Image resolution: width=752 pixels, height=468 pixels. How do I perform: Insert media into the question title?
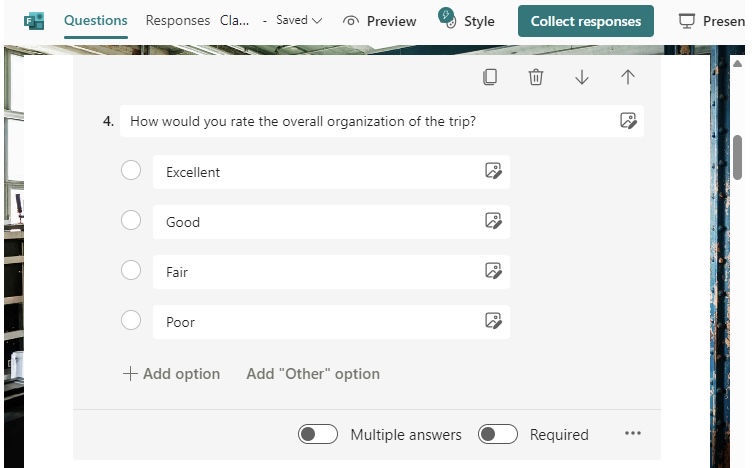click(x=628, y=121)
